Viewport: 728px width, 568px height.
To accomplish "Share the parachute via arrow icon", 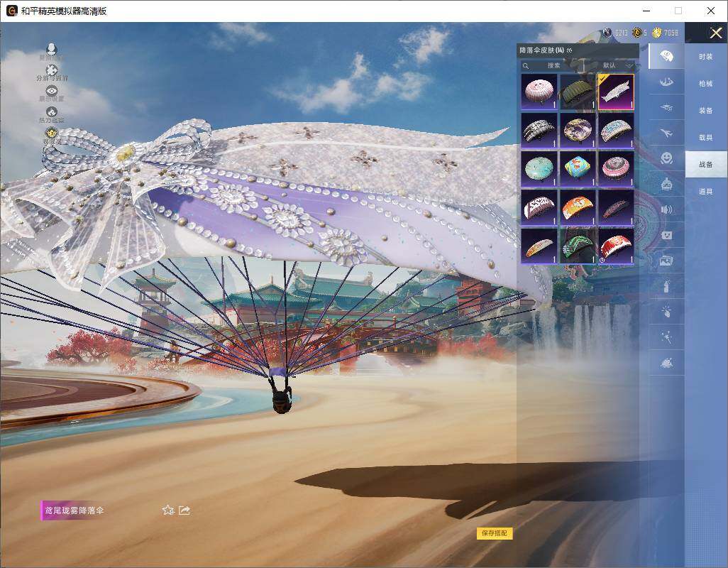I will (184, 510).
